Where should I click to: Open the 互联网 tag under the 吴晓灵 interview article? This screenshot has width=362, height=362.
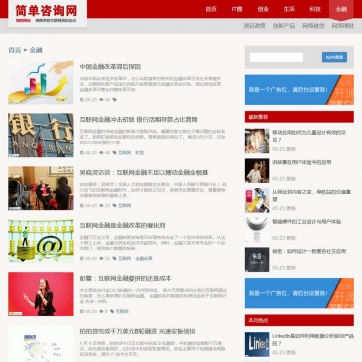point(124,206)
